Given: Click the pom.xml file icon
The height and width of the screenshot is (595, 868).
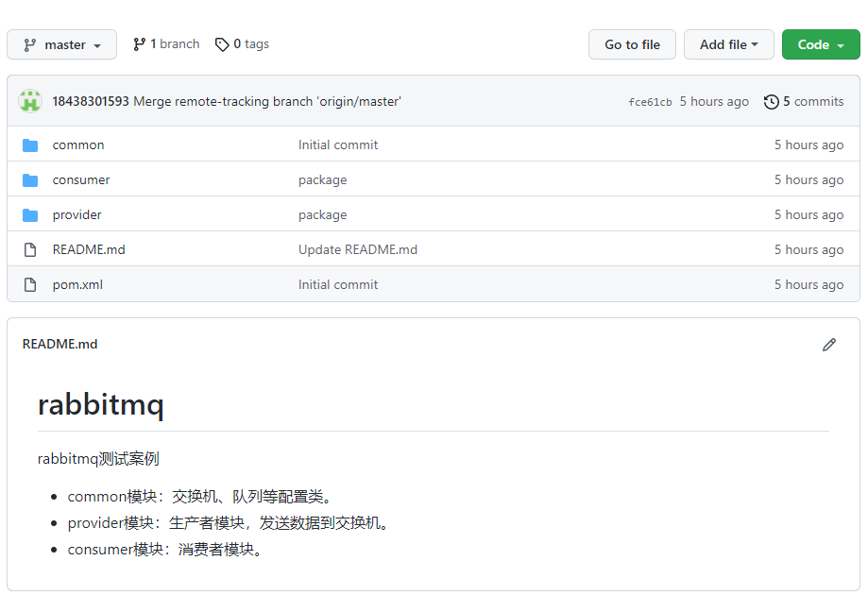Looking at the screenshot, I should coord(30,285).
